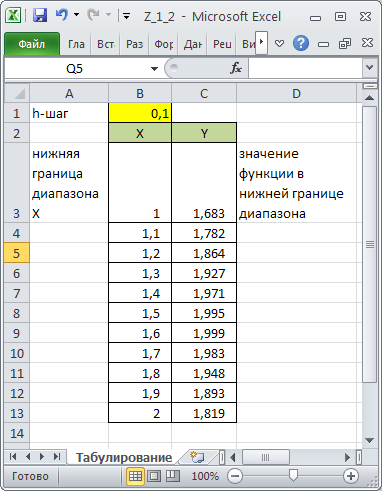Select cell C13 with value 1,819
Image resolution: width=382 pixels, height=491 pixels.
click(204, 413)
